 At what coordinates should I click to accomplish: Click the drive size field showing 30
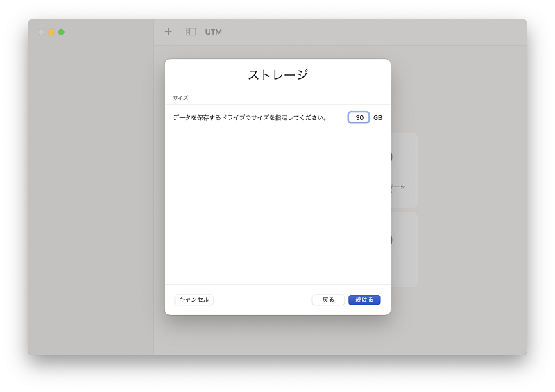pos(359,117)
